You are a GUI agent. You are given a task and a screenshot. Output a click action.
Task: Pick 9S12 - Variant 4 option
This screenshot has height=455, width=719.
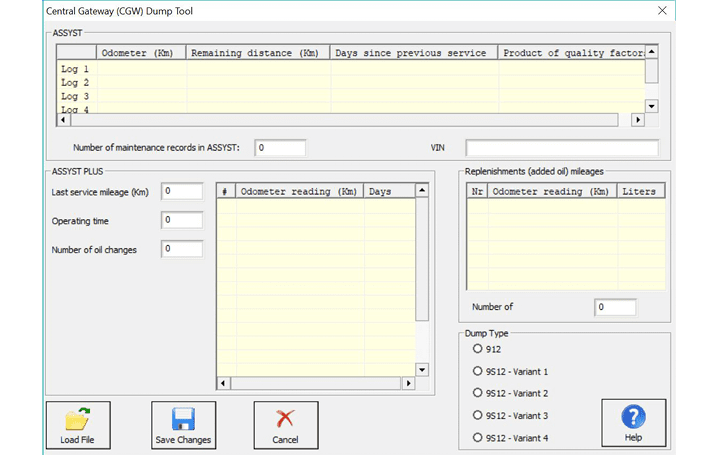[x=478, y=438]
